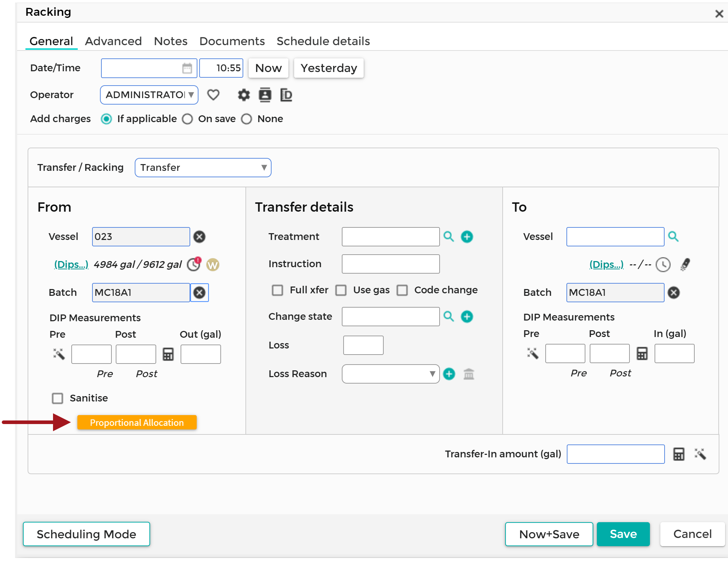Click the clock alert icon next to 9612 gal

coord(194,264)
